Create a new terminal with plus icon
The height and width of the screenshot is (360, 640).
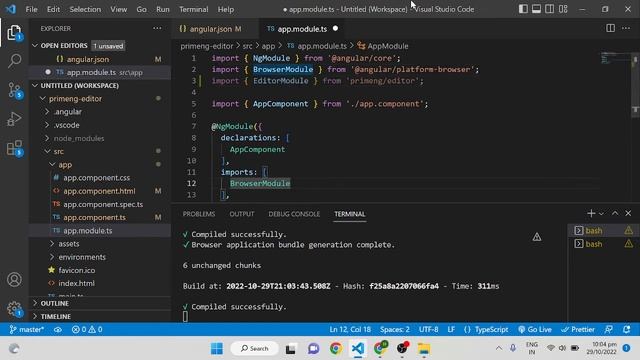click(x=591, y=213)
